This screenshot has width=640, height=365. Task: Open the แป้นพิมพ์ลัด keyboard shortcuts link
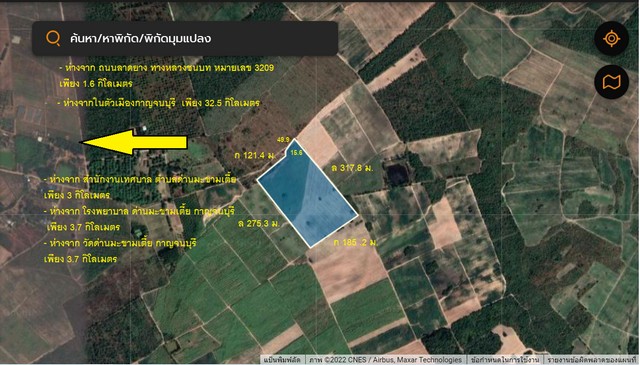click(x=282, y=360)
